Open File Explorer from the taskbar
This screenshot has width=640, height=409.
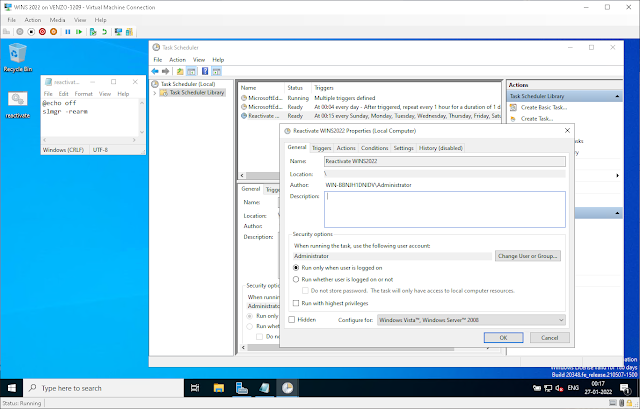point(219,388)
